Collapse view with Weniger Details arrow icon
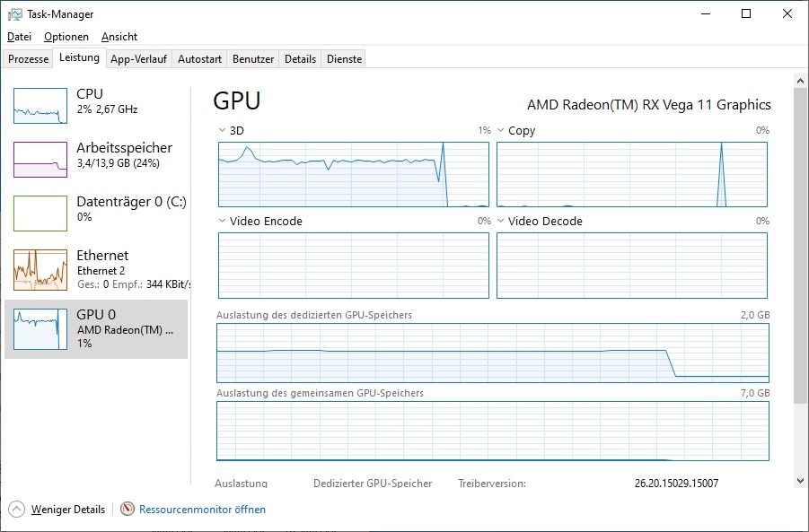The height and width of the screenshot is (532, 809). click(16, 510)
